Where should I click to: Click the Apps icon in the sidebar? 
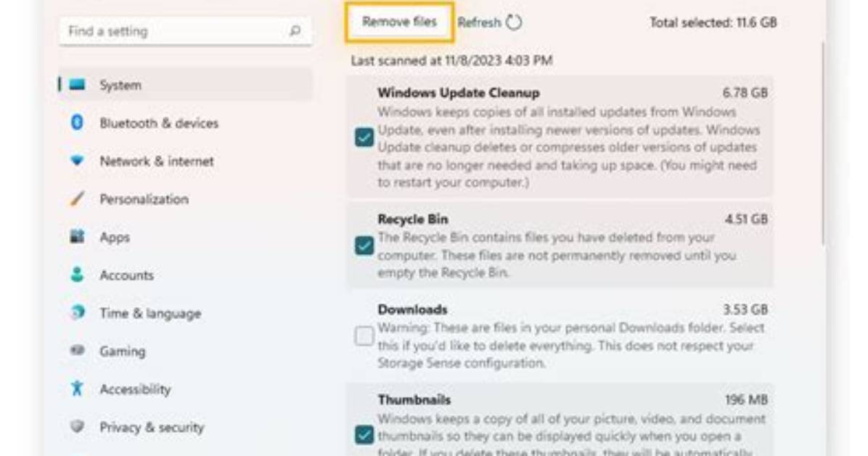[78, 237]
